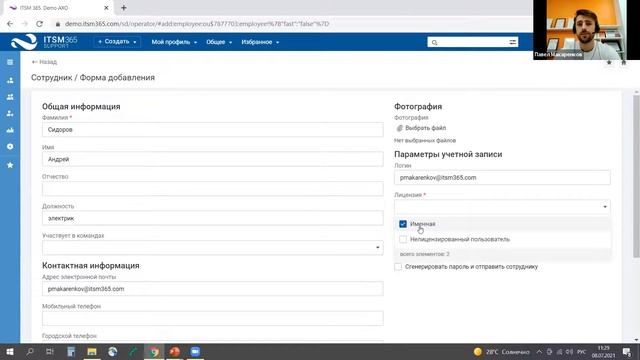Check Нелицензированный пользователь option
Image resolution: width=640 pixels, height=360 pixels.
[403, 239]
